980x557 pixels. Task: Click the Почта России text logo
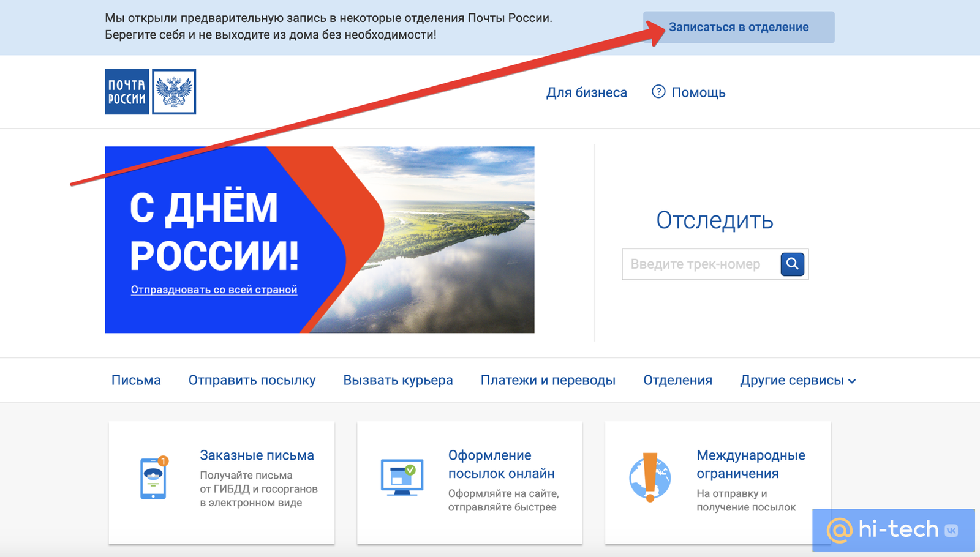click(127, 92)
